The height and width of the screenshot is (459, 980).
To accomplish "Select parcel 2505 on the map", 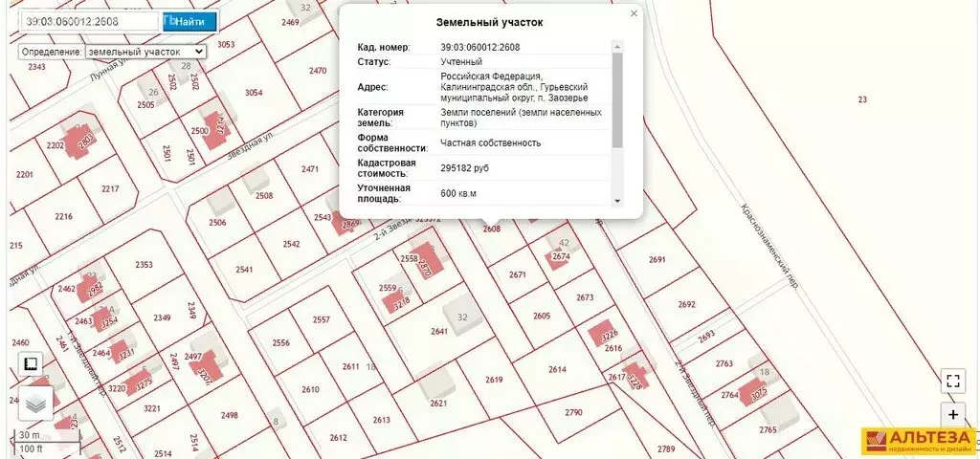I will click(145, 105).
